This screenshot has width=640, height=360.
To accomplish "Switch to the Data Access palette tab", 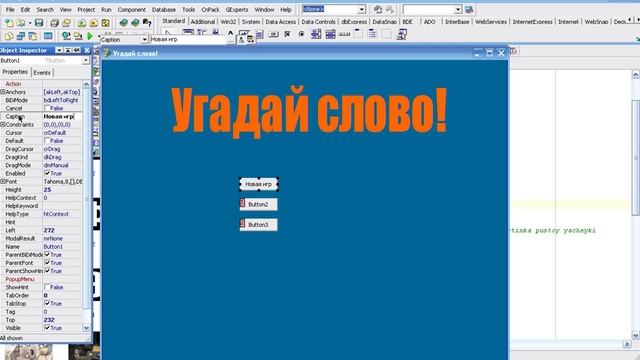I will (x=280, y=22).
